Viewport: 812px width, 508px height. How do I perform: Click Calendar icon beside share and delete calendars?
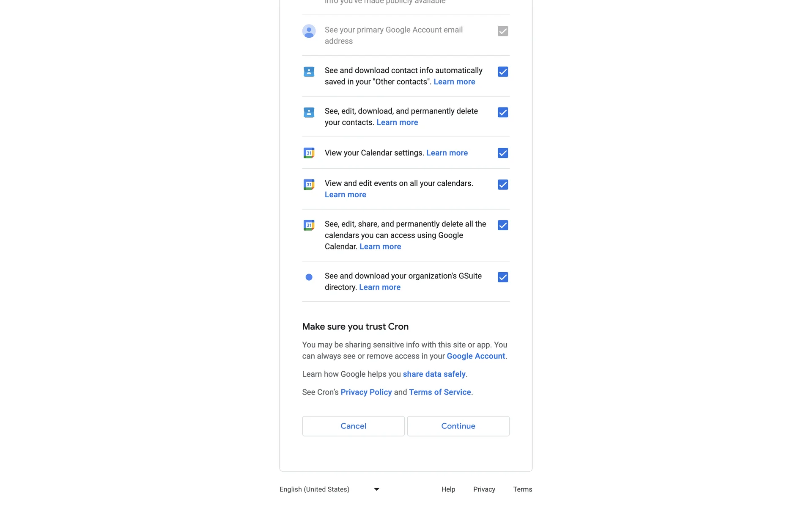pos(309,225)
